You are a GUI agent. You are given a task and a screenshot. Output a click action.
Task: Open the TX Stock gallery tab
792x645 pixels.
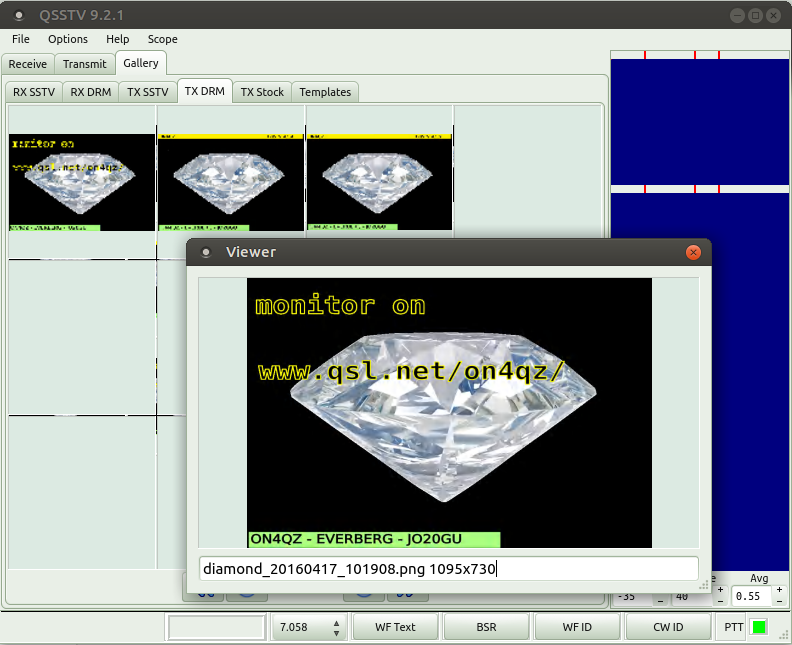pyautogui.click(x=262, y=92)
